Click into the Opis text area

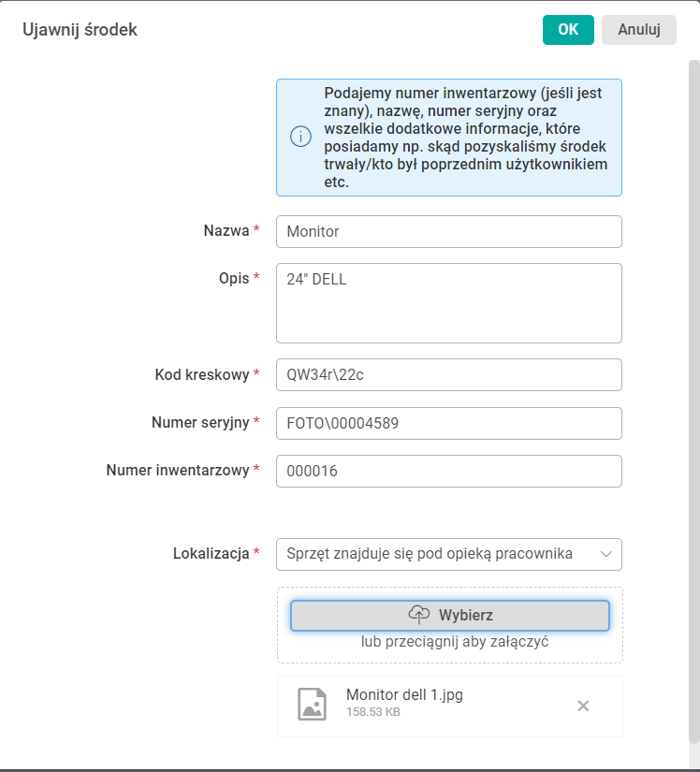[x=448, y=303]
